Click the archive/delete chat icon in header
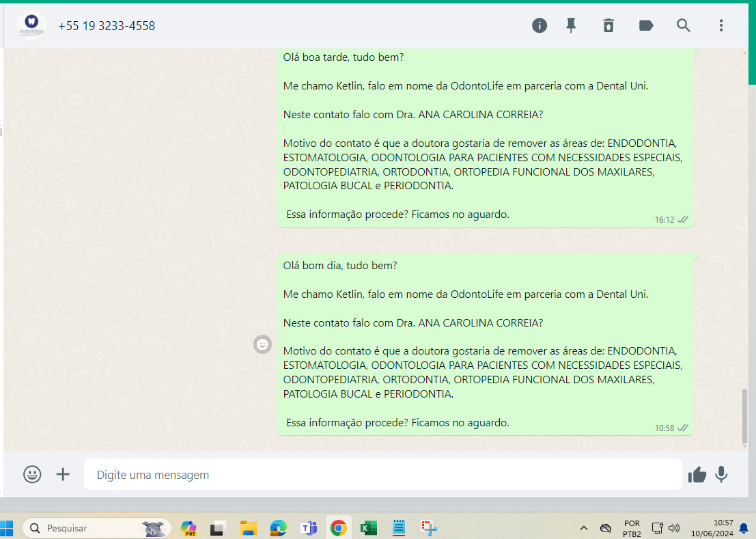 [x=608, y=25]
